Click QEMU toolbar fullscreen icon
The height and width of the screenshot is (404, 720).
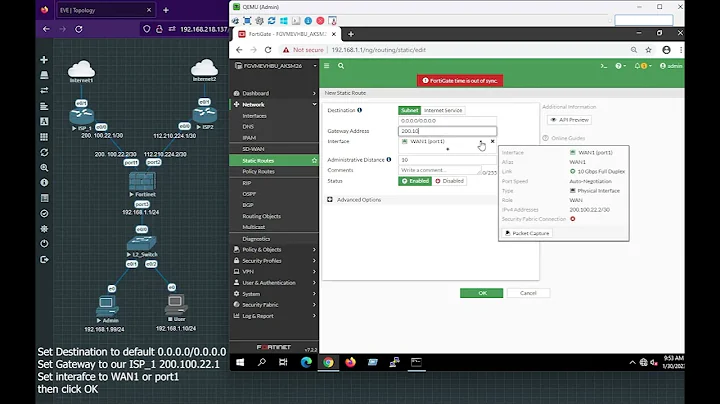point(247,21)
